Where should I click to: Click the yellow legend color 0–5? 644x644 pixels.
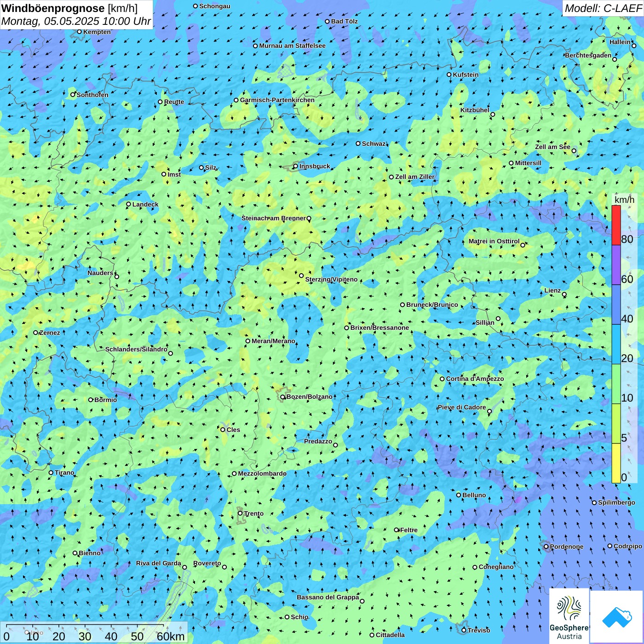(x=616, y=463)
